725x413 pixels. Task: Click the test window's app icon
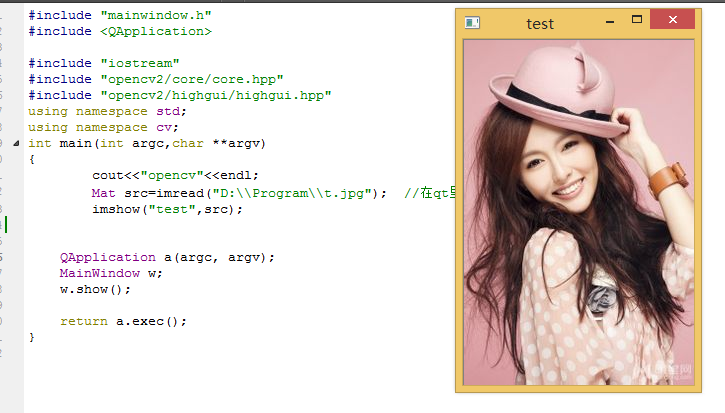click(x=474, y=22)
